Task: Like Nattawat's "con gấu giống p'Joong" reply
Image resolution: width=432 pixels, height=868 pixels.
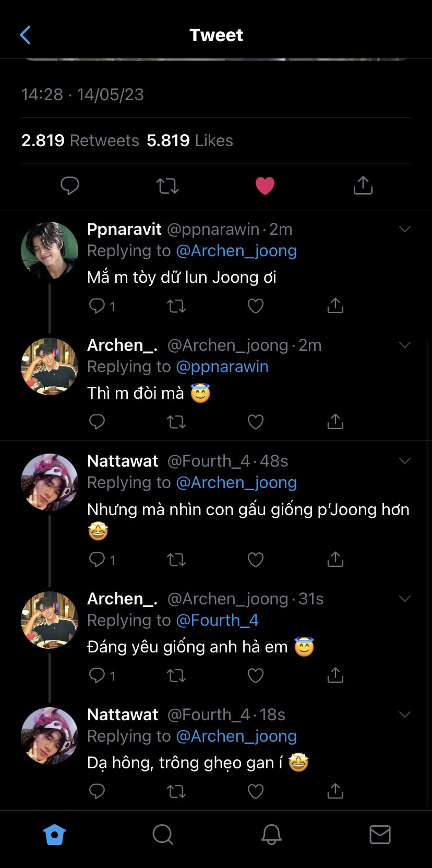Action: (x=255, y=560)
